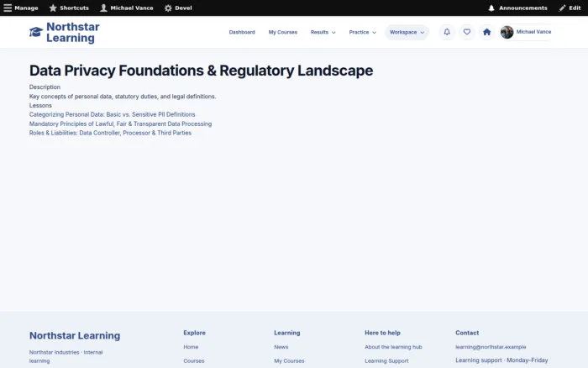Image resolution: width=588 pixels, height=368 pixels.
Task: Open My Courses link in footer
Action: pyautogui.click(x=289, y=361)
